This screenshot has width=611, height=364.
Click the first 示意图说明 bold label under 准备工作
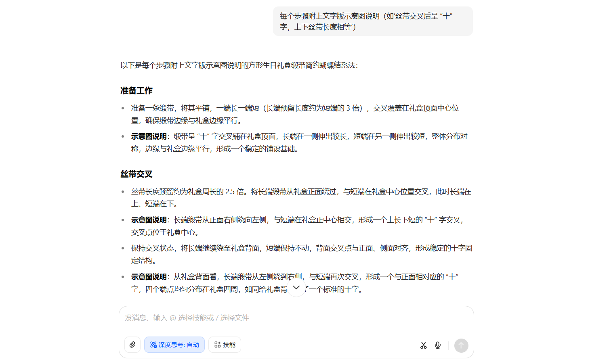(149, 136)
